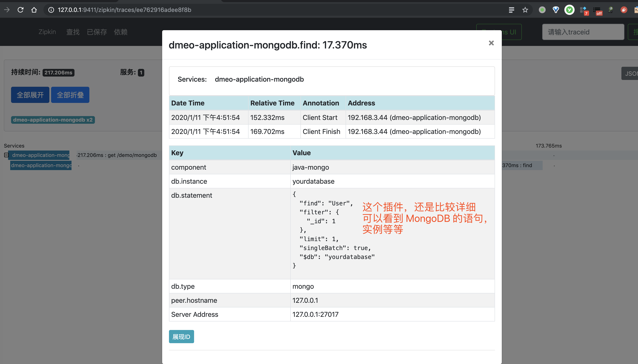Open the 查找 navigation item
This screenshot has width=638, height=364.
tap(73, 32)
